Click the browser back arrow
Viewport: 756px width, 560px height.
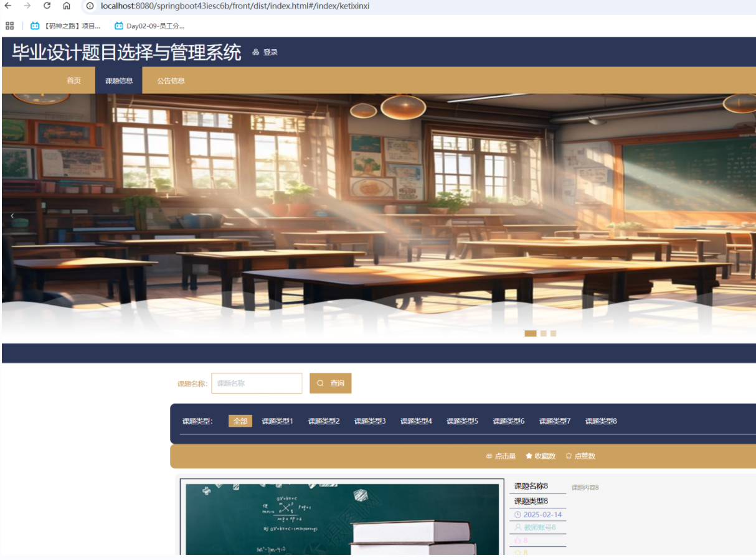pyautogui.click(x=7, y=6)
